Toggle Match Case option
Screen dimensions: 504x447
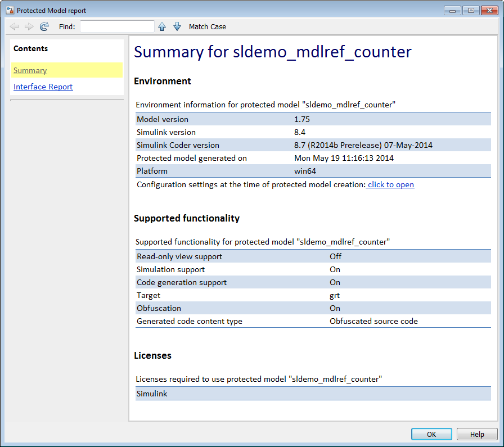pyautogui.click(x=208, y=26)
